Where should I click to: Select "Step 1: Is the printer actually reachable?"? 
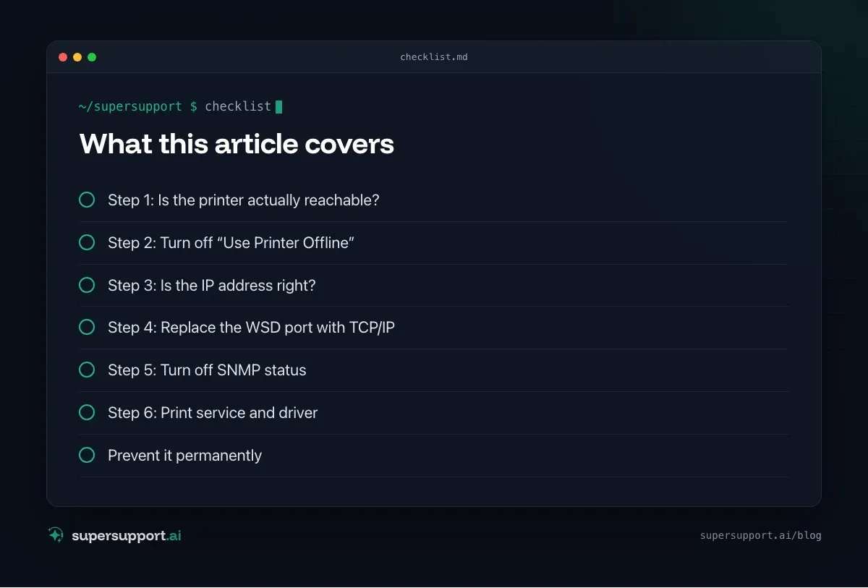click(x=244, y=200)
